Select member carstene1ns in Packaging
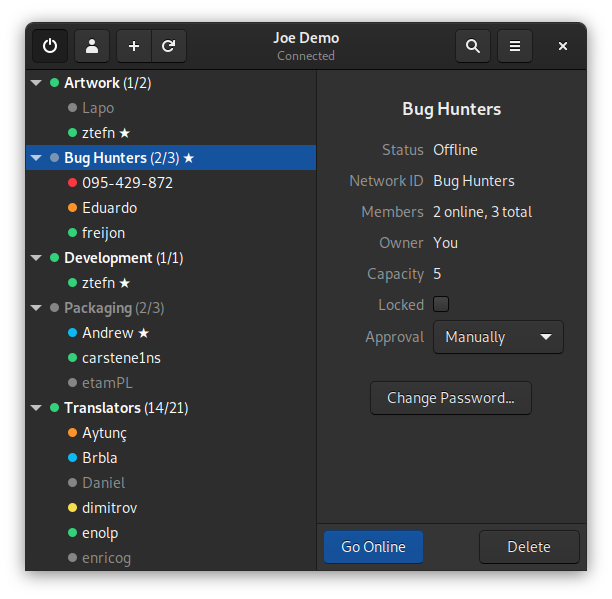The image size is (612, 599). pyautogui.click(x=121, y=358)
